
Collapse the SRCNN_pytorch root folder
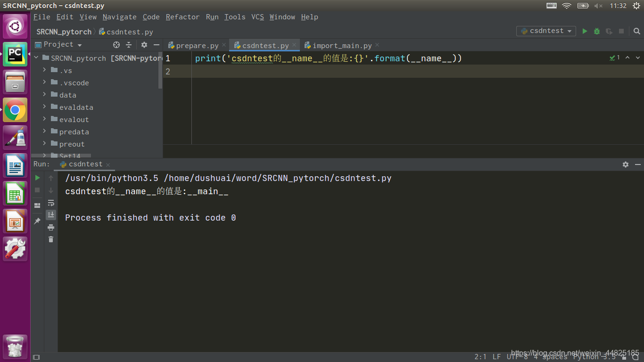pos(36,58)
